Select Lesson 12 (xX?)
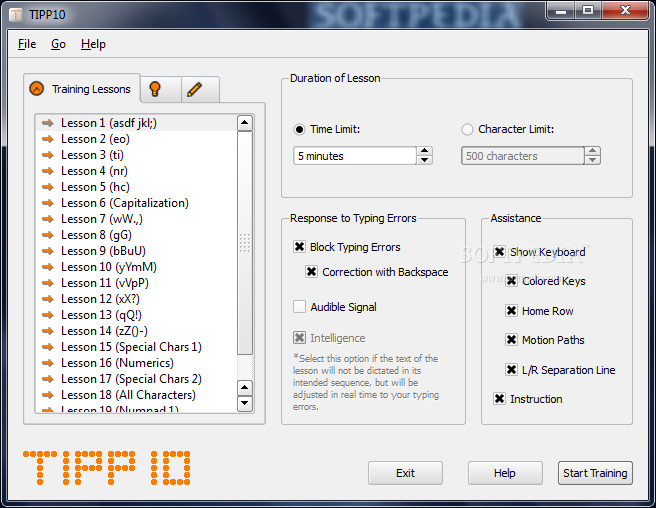This screenshot has width=656, height=508. [136, 299]
